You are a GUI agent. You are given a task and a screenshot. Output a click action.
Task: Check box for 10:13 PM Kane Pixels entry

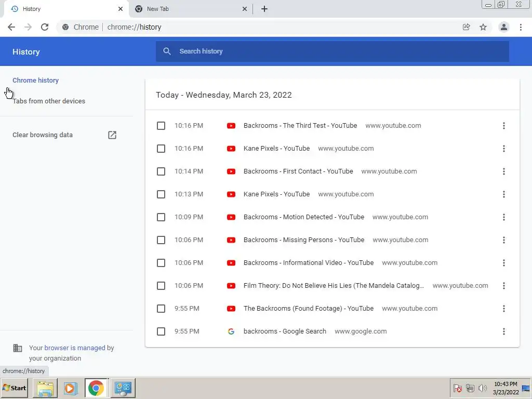pyautogui.click(x=161, y=194)
